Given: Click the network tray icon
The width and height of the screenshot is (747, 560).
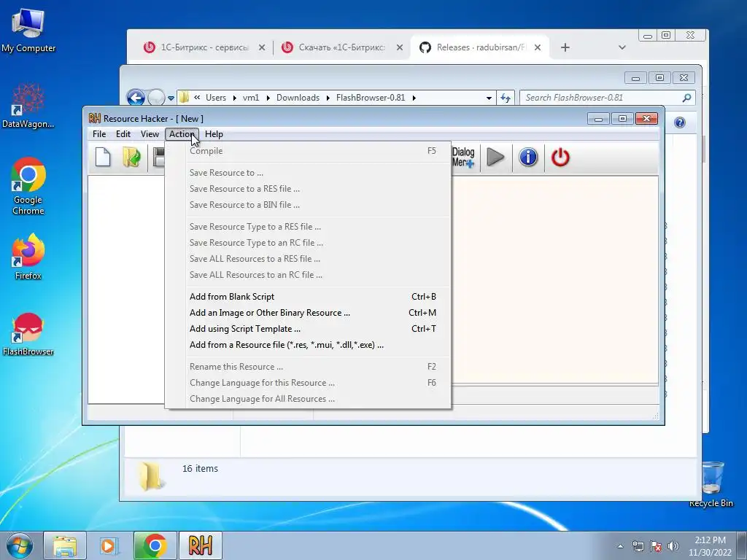Looking at the screenshot, I should coord(638,546).
